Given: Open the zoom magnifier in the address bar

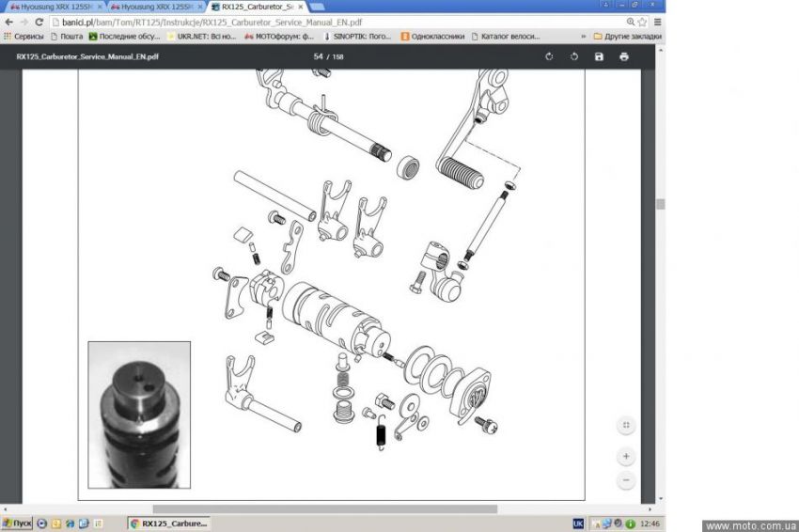Looking at the screenshot, I should [x=631, y=22].
